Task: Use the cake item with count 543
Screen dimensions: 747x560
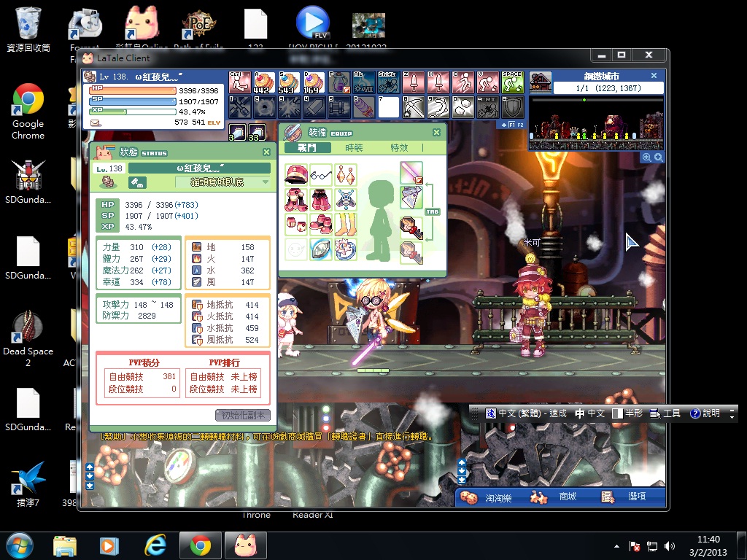Action: click(x=289, y=82)
